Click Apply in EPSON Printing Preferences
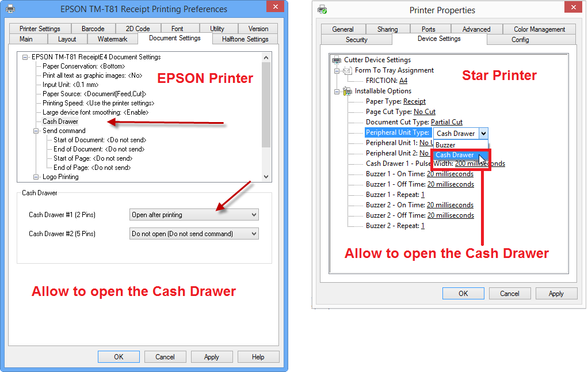588x372 pixels. [212, 357]
